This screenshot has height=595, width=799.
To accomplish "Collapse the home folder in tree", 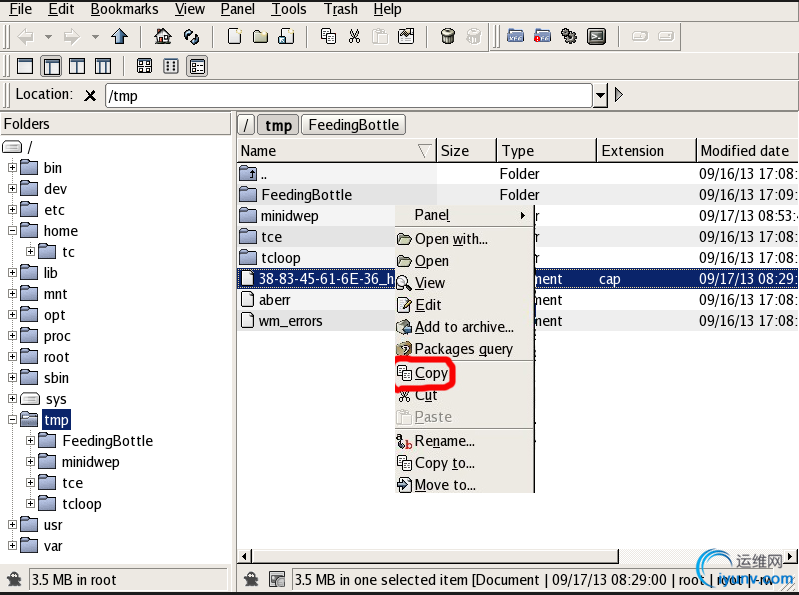I will [x=12, y=231].
